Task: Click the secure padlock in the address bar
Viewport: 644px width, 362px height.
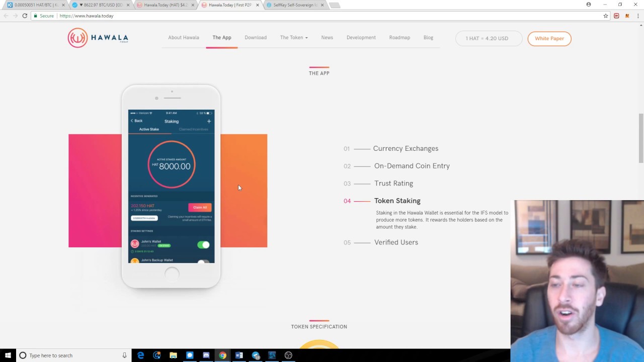Action: point(35,16)
